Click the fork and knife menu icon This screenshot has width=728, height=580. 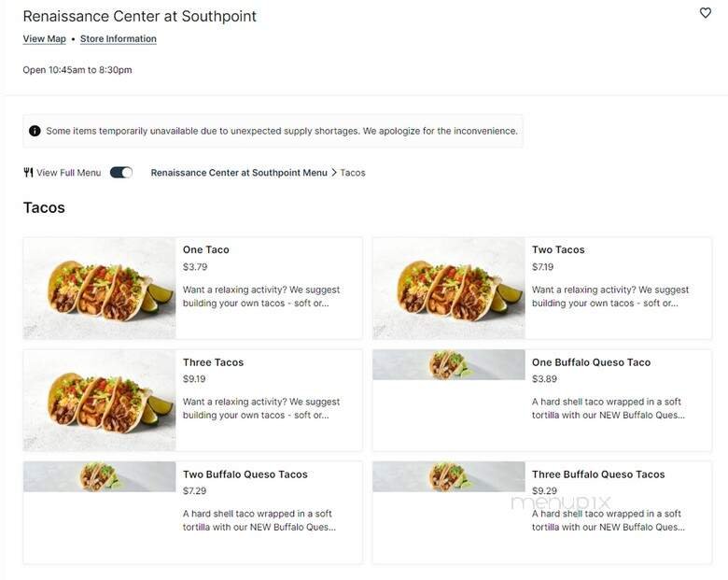coord(28,173)
